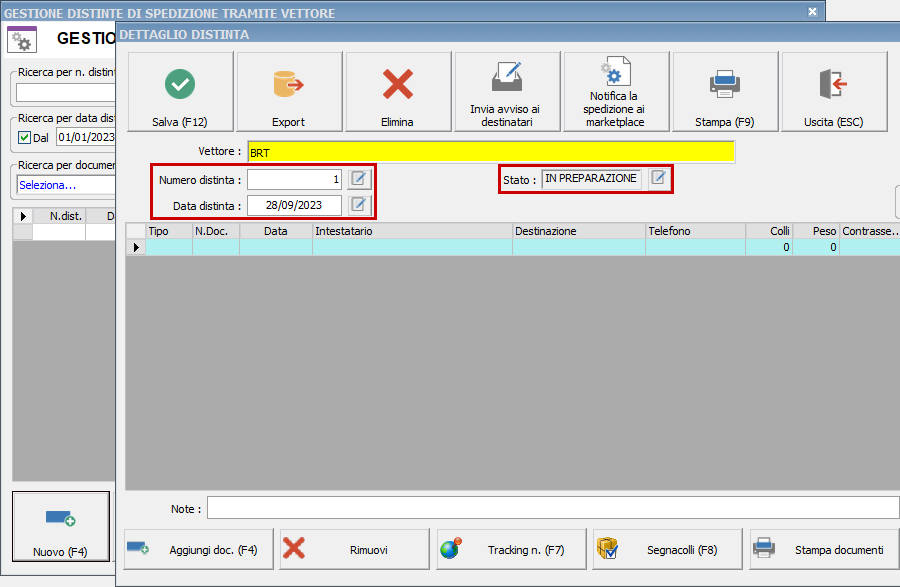Print with the Stampa (F9) button
Screen dimensions: 900x587
tap(724, 92)
